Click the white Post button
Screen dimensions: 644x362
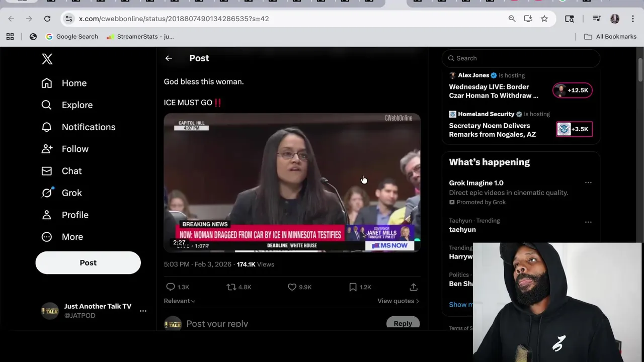88,263
